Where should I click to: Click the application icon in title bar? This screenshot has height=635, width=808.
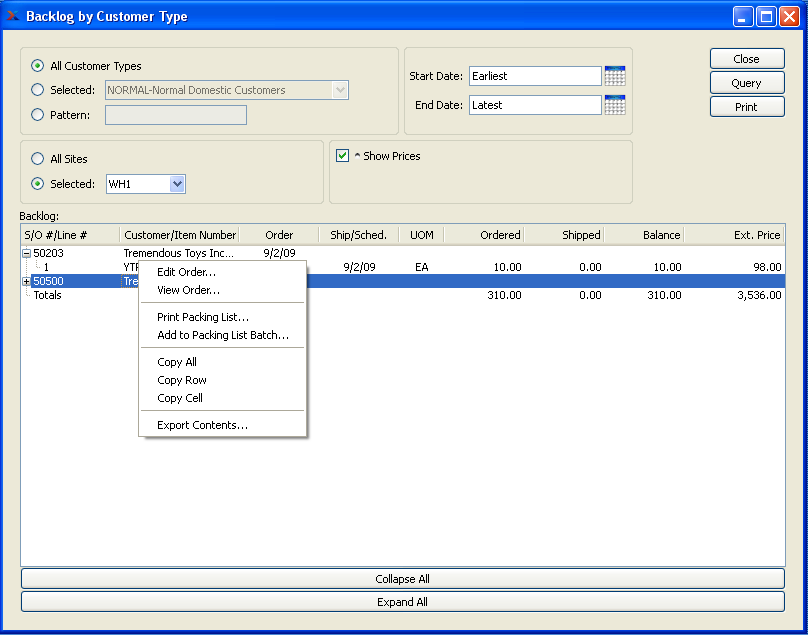pyautogui.click(x=13, y=16)
